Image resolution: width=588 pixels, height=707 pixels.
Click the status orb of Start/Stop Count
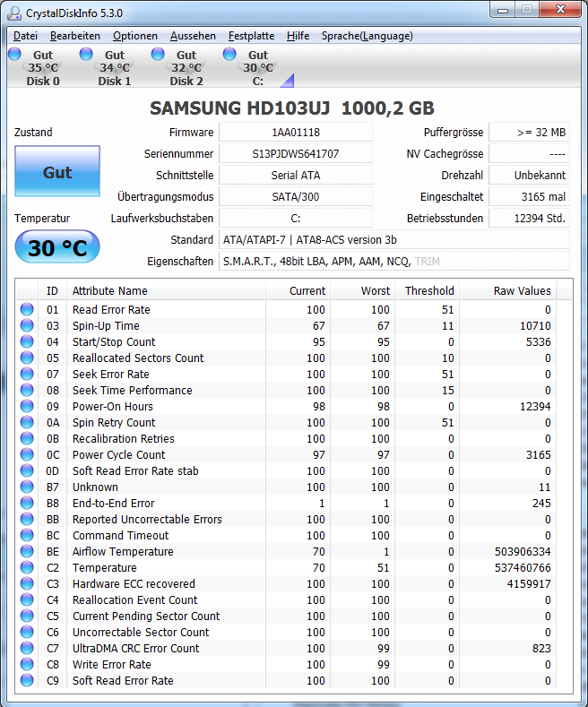click(27, 341)
